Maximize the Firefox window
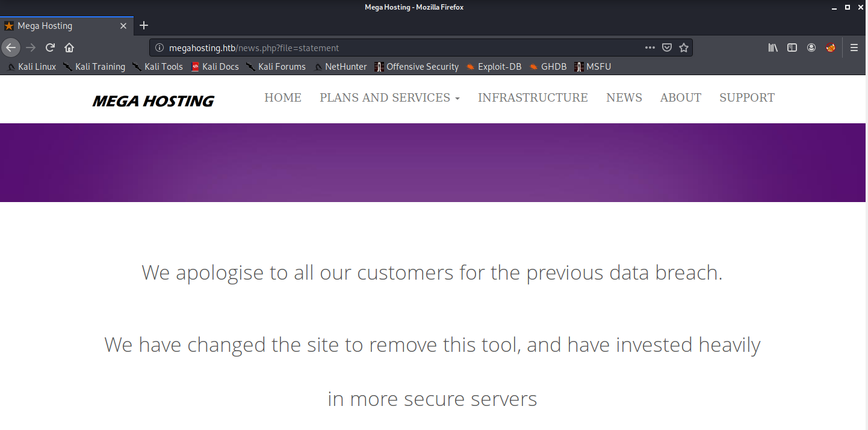868x430 pixels. (848, 7)
